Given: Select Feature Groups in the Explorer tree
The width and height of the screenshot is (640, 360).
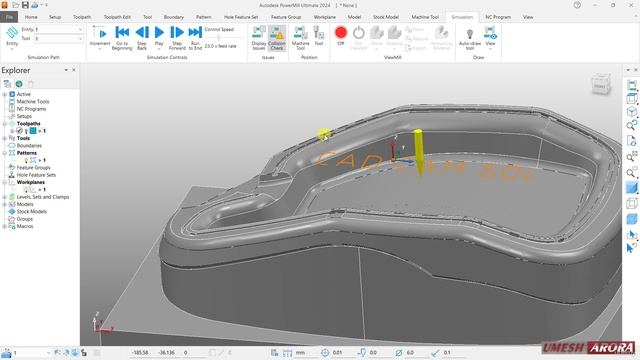Looking at the screenshot, I should click(x=33, y=168).
